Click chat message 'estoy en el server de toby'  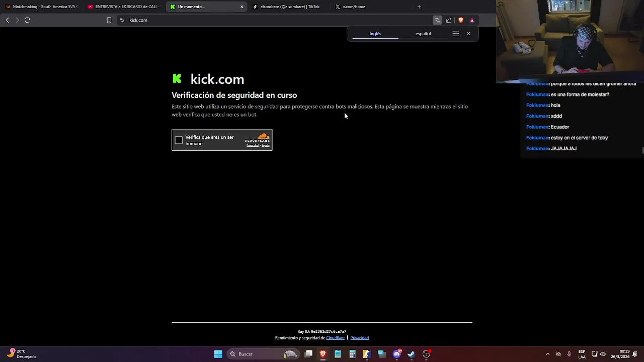coord(579,138)
